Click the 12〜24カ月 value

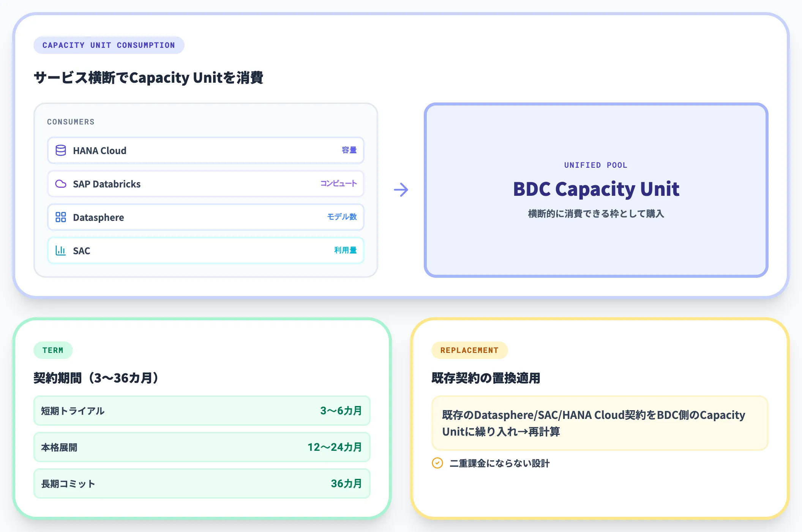335,447
